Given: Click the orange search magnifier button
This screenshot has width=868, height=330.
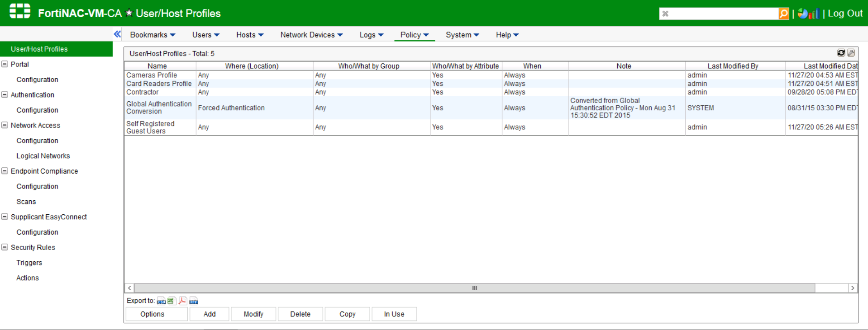Looking at the screenshot, I should point(784,14).
